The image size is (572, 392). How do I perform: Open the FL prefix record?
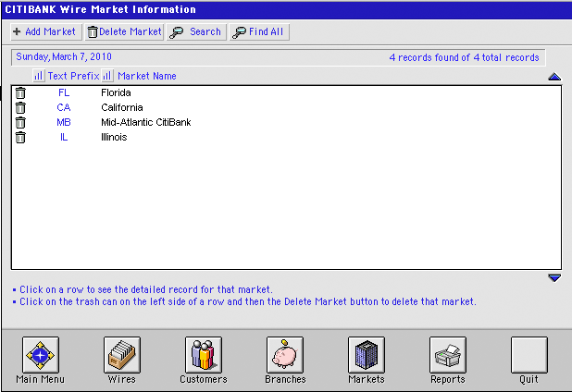click(x=64, y=92)
